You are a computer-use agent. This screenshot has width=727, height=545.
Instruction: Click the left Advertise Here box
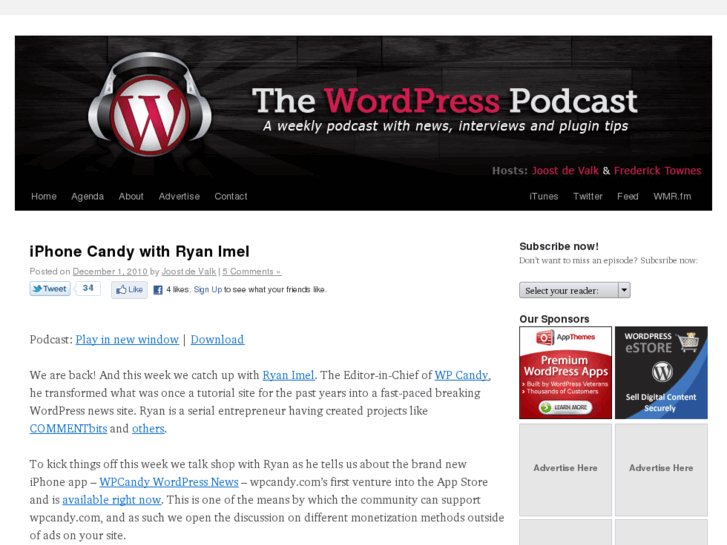(565, 469)
